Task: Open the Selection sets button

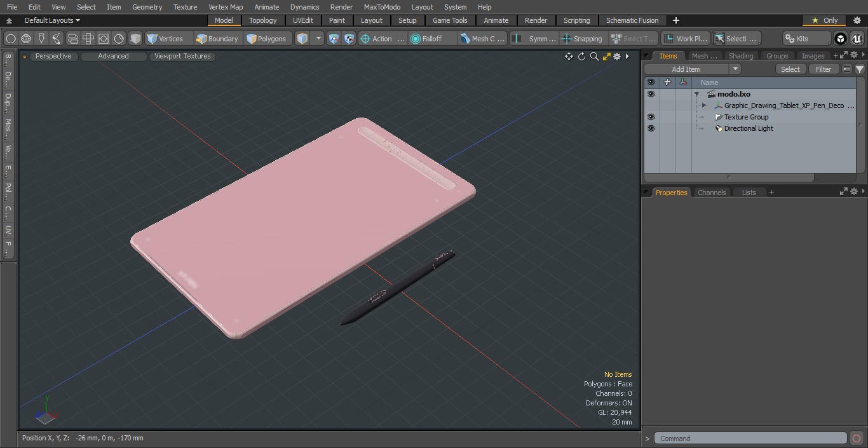Action: [736, 39]
